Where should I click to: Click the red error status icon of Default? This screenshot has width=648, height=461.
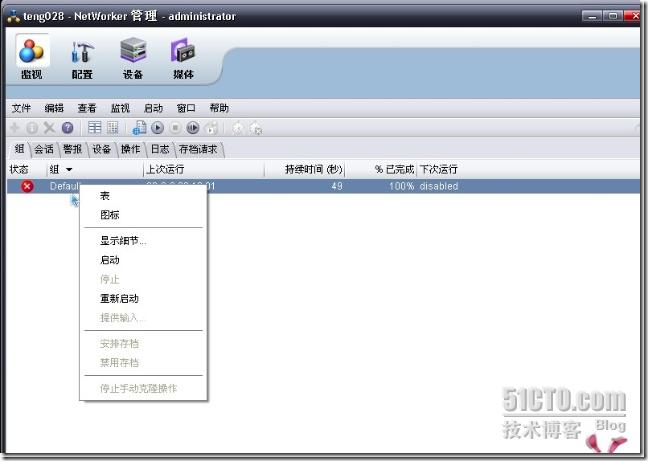[x=27, y=186]
